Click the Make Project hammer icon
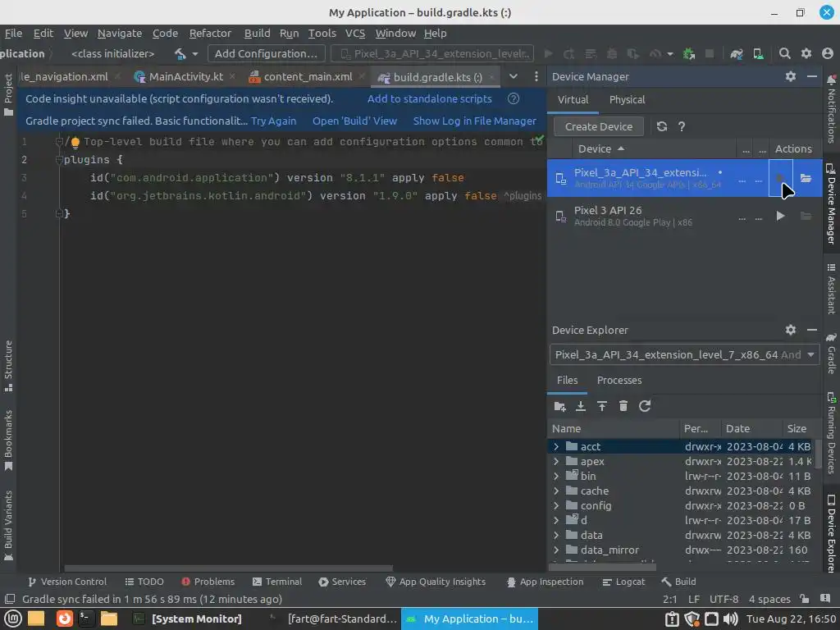 [180, 53]
